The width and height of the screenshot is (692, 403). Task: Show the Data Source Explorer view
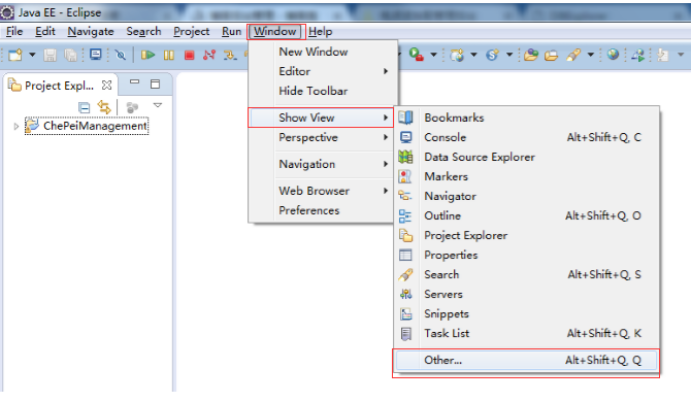coord(527,157)
